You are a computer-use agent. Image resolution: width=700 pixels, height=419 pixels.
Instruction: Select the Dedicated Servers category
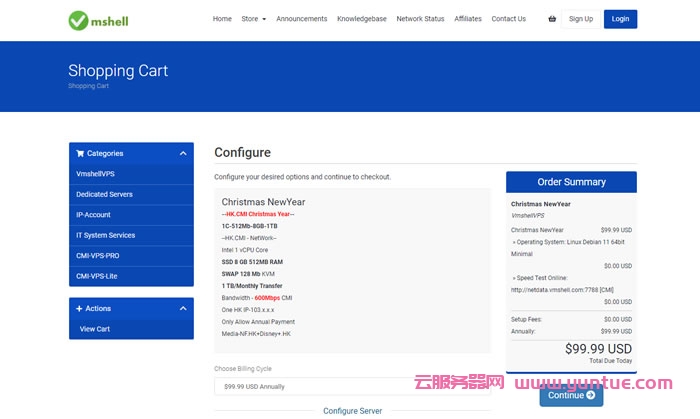pyautogui.click(x=104, y=194)
